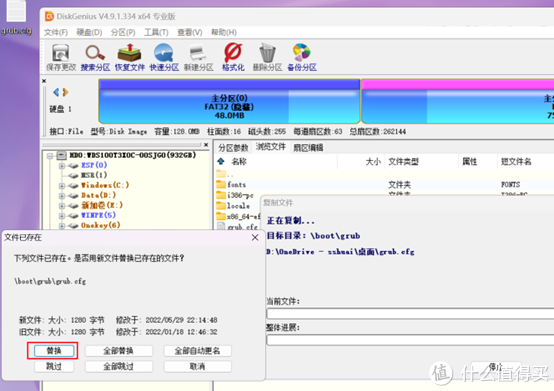Open the Tools (工具) menu
The width and height of the screenshot is (554, 391).
[x=156, y=32]
